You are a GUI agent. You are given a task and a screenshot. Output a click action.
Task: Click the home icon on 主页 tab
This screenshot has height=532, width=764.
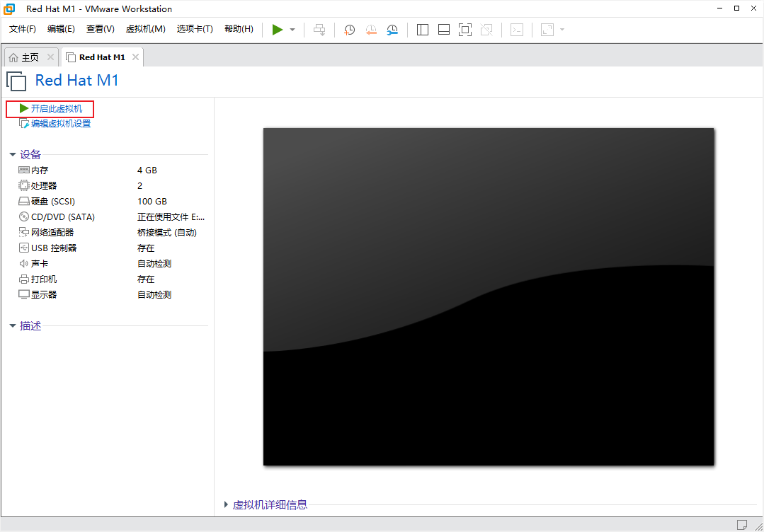13,57
